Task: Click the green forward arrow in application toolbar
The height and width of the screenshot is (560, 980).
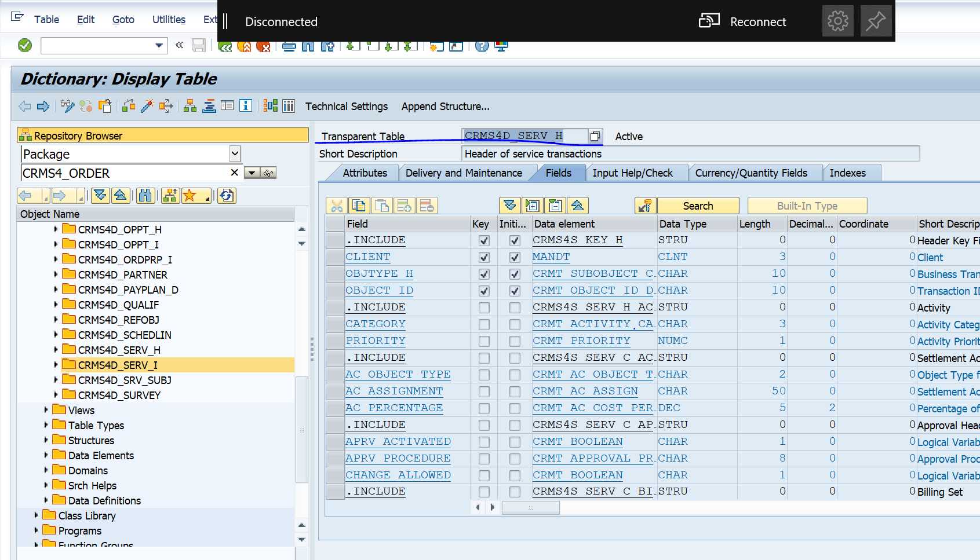Action: (43, 106)
